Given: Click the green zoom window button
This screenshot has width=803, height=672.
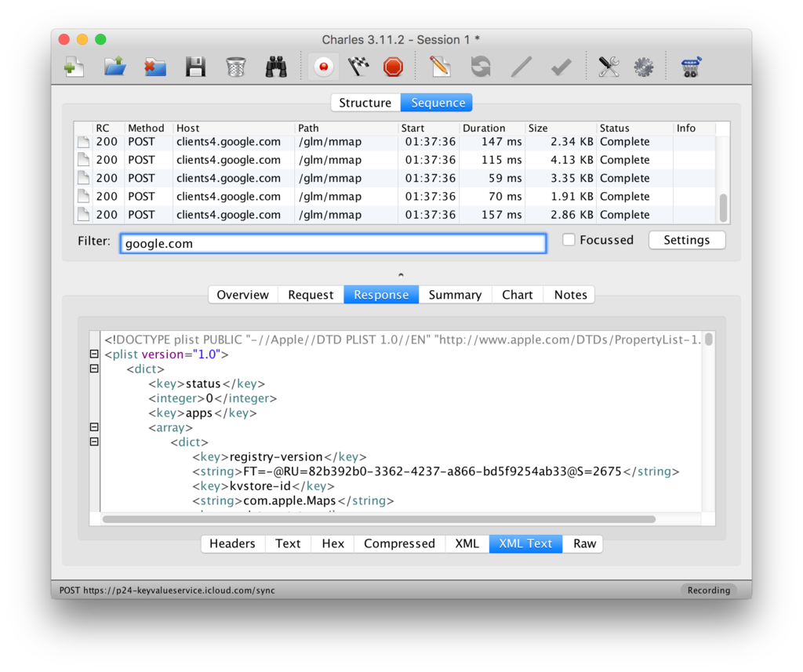Looking at the screenshot, I should [x=101, y=39].
